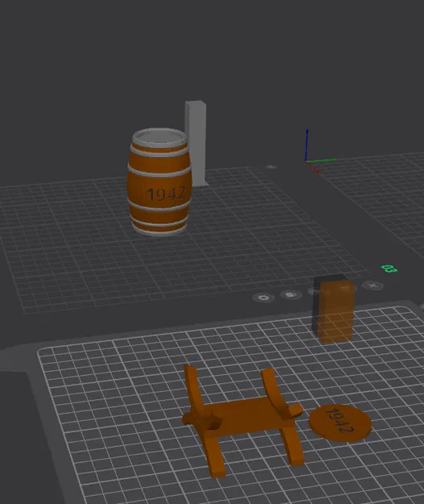Click the plate lock icon
The height and width of the screenshot is (504, 424).
coord(291,294)
